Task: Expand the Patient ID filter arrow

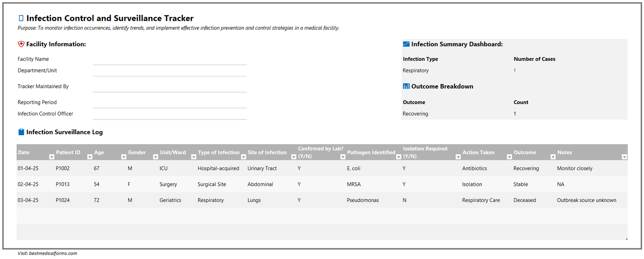Action: tap(90, 157)
